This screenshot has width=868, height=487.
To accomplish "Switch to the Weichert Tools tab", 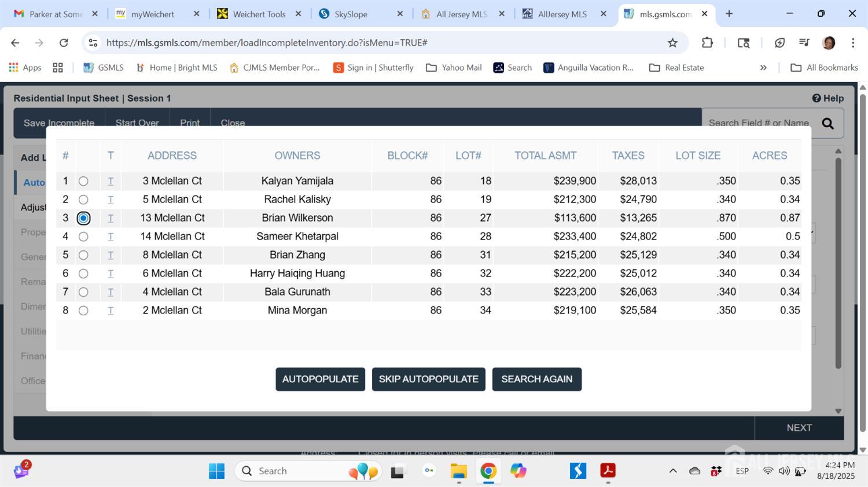I will 259,14.
